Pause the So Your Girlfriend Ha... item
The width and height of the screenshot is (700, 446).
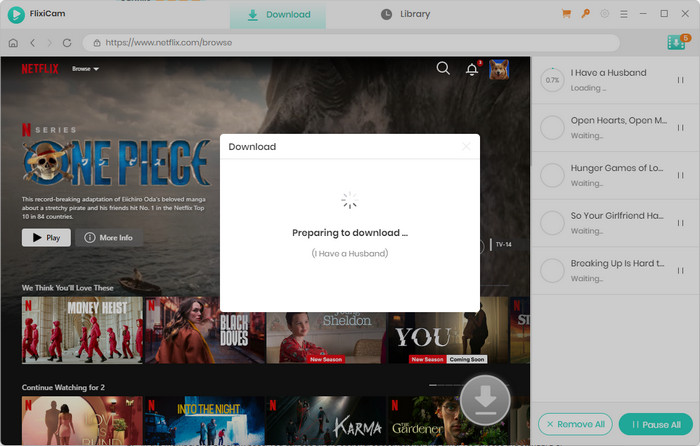680,223
